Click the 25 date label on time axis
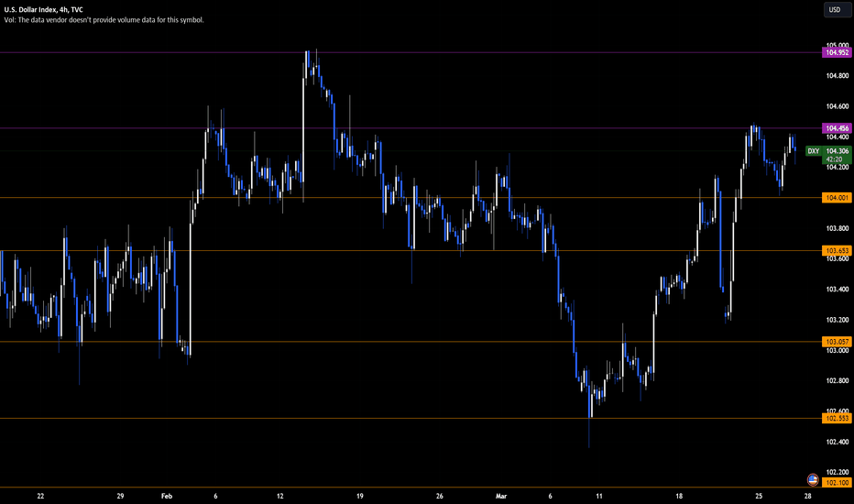The width and height of the screenshot is (854, 504). coord(759,497)
